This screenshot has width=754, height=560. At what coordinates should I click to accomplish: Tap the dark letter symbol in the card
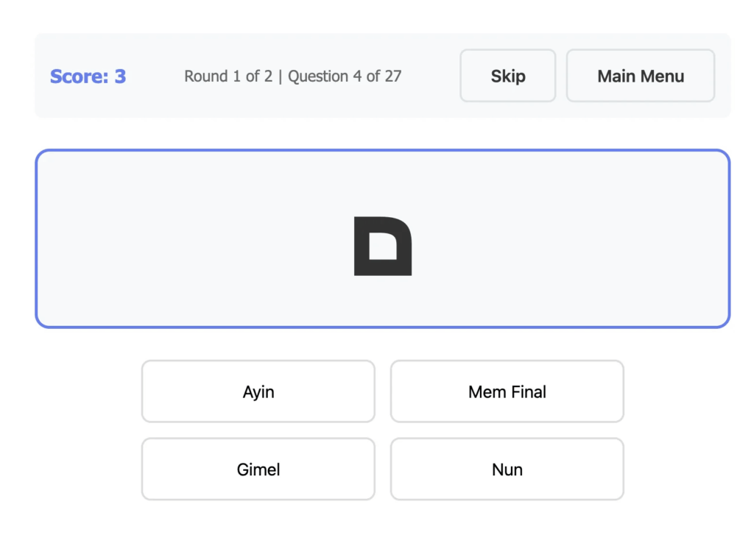click(x=382, y=247)
